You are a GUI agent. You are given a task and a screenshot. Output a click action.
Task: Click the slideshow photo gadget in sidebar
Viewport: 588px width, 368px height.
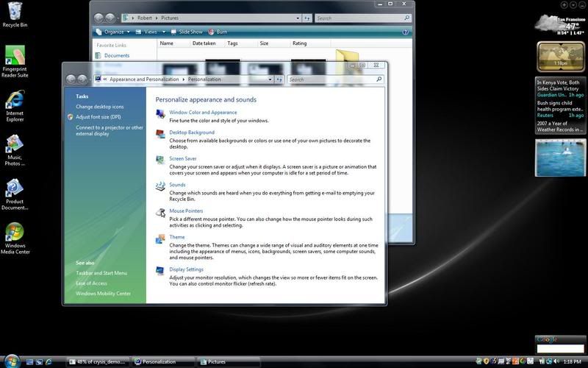click(560, 158)
